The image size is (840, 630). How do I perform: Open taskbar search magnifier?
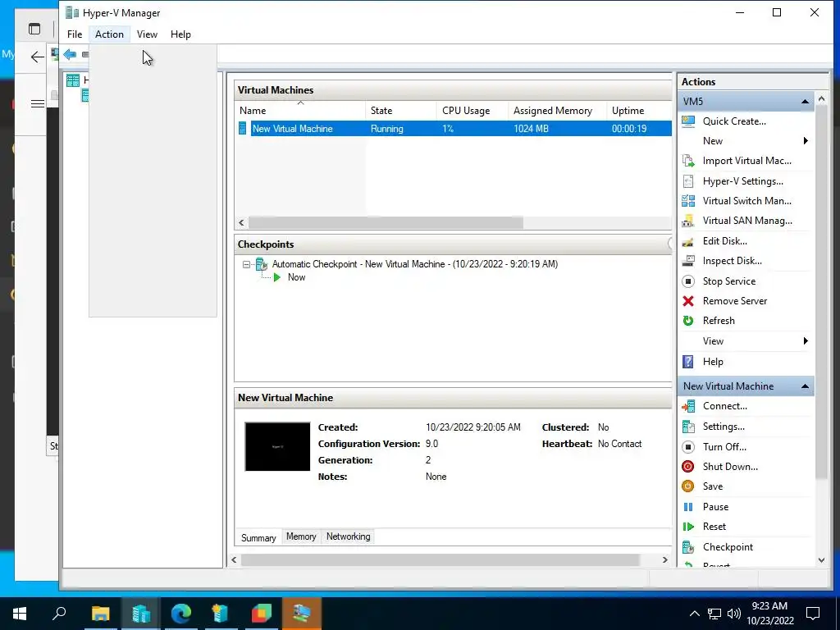click(59, 613)
